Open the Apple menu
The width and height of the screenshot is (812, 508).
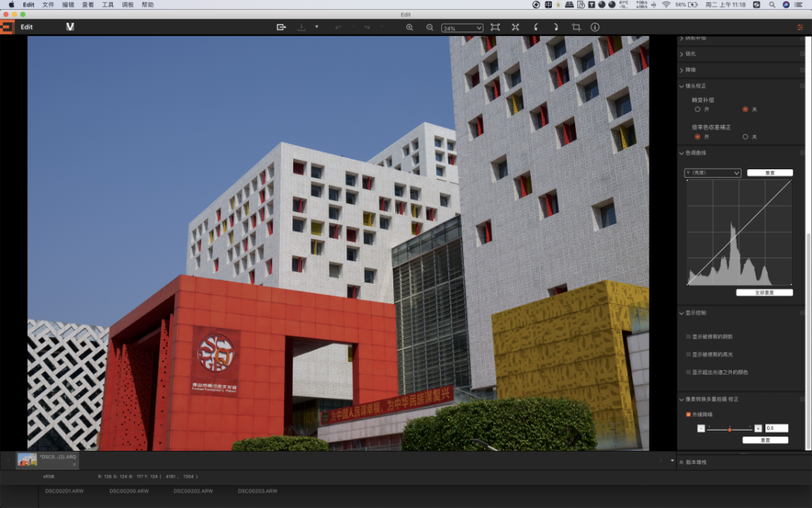tap(11, 5)
